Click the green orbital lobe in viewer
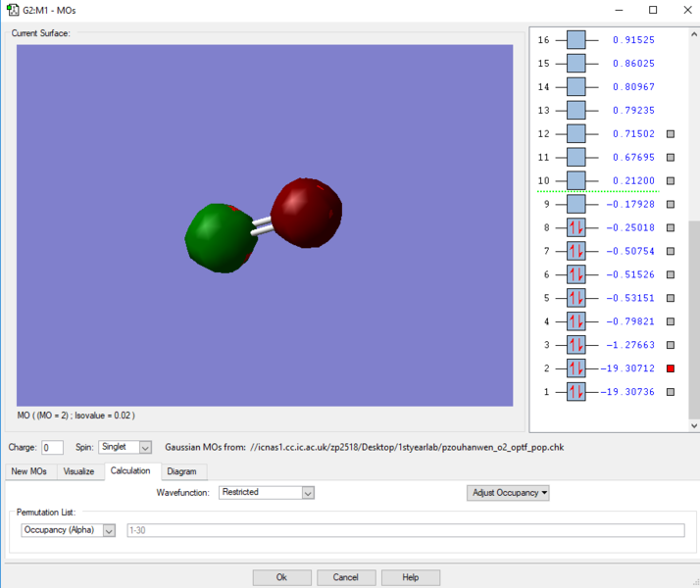Image resolution: width=700 pixels, height=588 pixels. point(219,239)
